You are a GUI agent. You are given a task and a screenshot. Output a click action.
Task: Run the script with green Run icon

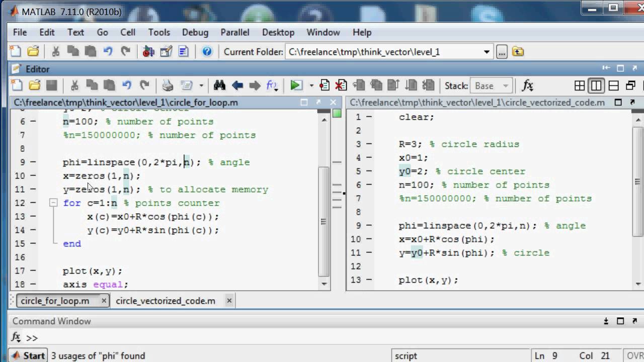pos(296,85)
